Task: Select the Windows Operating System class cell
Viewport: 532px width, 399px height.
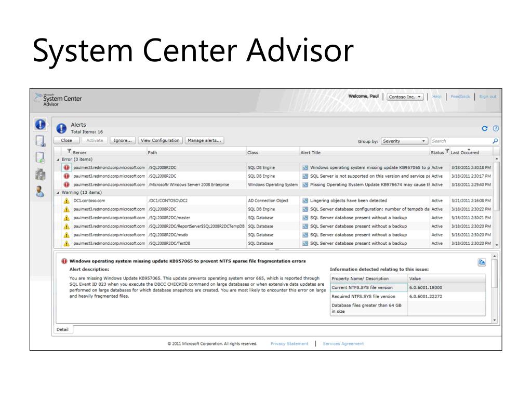Action: (272, 184)
